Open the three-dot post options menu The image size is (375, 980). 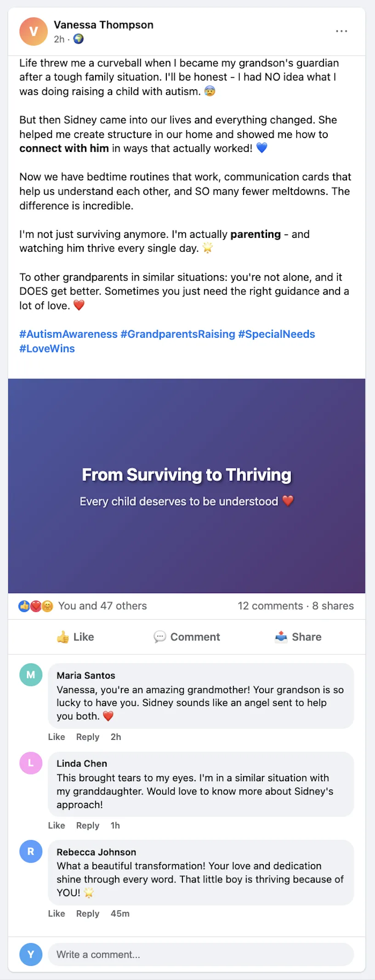[x=341, y=31]
